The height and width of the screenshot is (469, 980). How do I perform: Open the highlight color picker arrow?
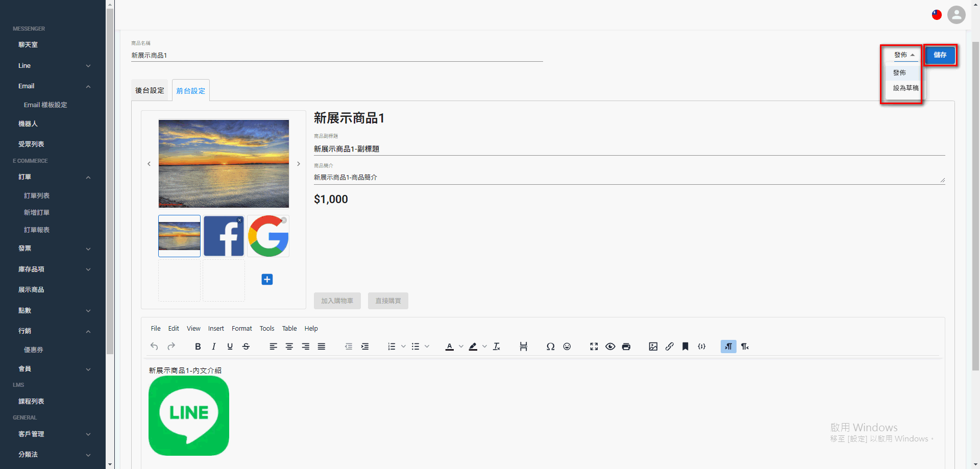tap(484, 347)
